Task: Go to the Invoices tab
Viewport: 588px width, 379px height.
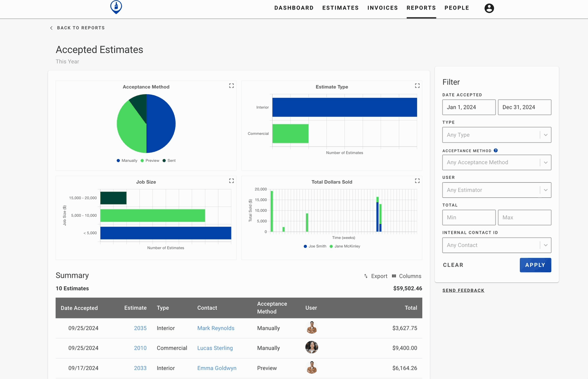Action: pyautogui.click(x=383, y=8)
